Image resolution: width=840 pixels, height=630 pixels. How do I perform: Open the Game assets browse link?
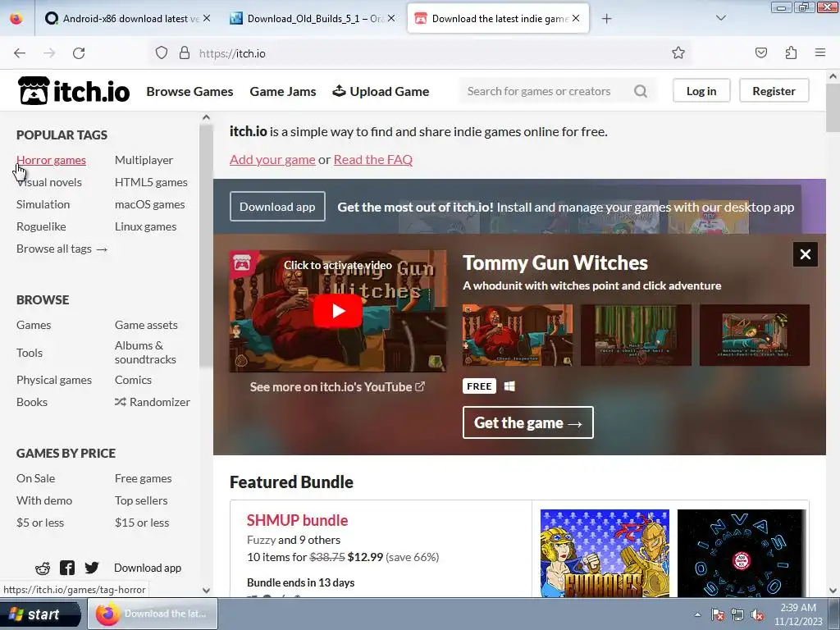(146, 325)
